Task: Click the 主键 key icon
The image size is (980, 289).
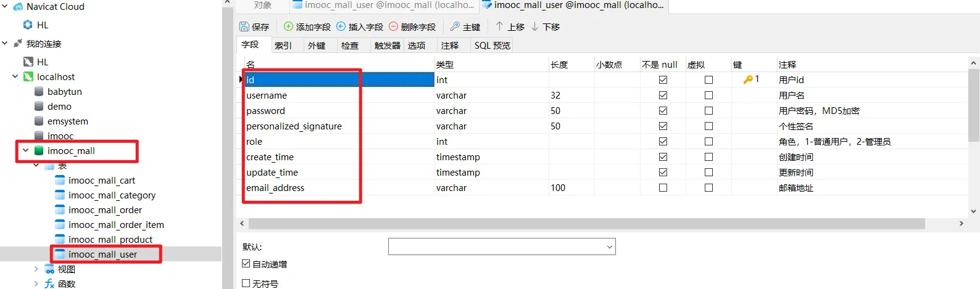Action: tap(455, 26)
